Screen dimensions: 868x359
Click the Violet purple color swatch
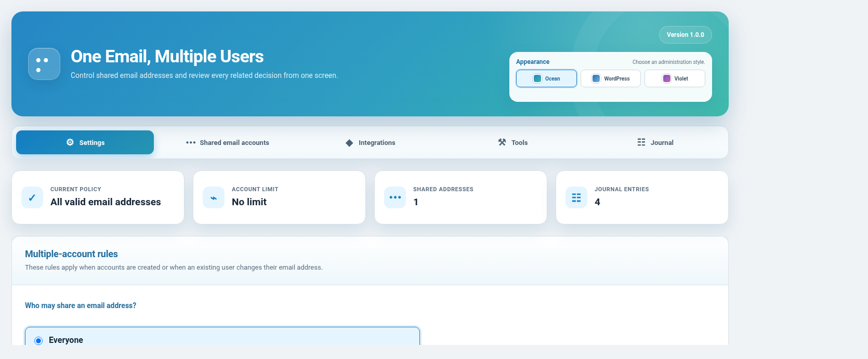(667, 78)
